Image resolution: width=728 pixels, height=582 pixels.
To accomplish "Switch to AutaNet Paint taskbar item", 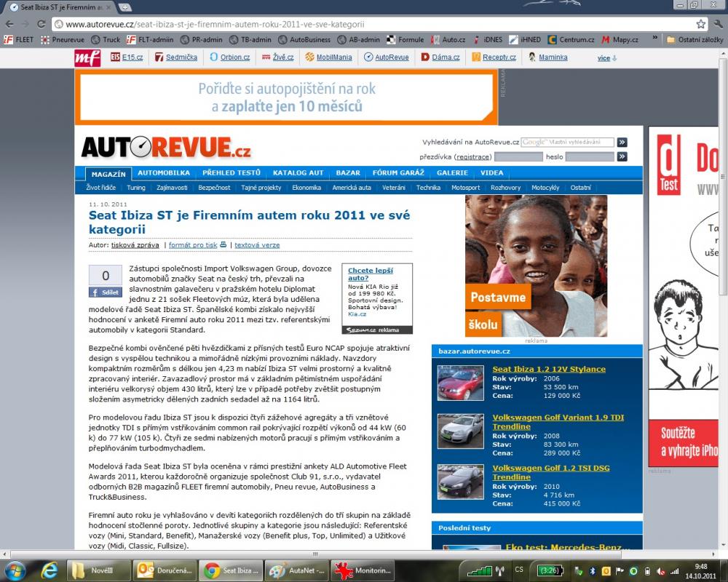I will (297, 570).
